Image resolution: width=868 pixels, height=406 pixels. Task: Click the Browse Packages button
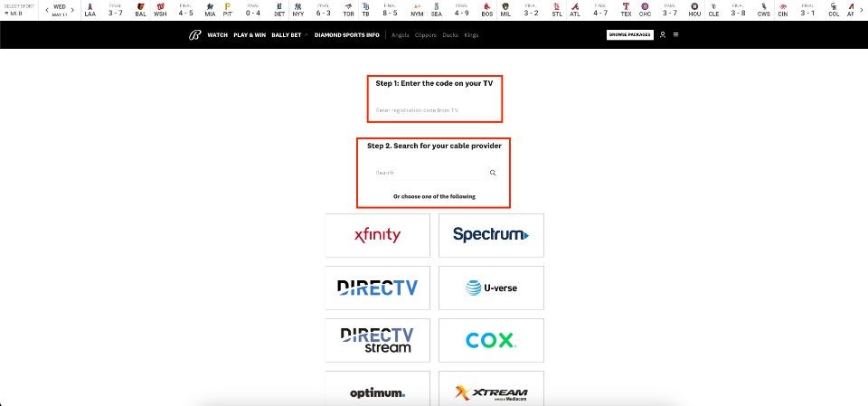click(630, 34)
